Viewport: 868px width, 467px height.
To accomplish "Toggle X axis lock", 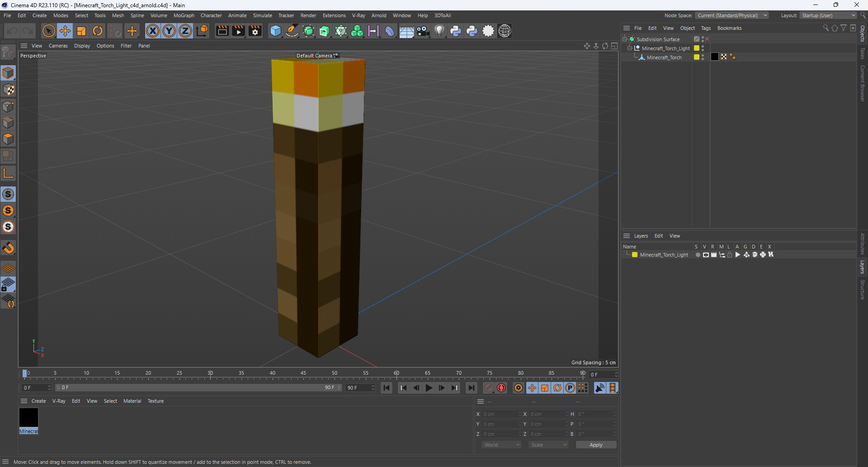I will click(153, 31).
